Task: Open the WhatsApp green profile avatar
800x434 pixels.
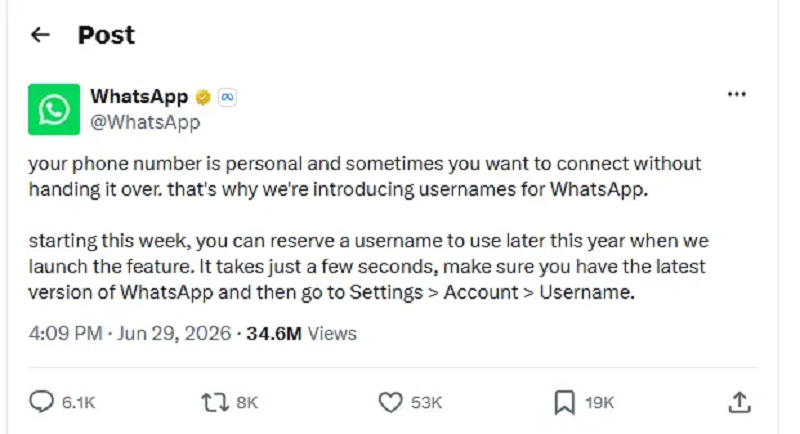Action: [x=54, y=109]
